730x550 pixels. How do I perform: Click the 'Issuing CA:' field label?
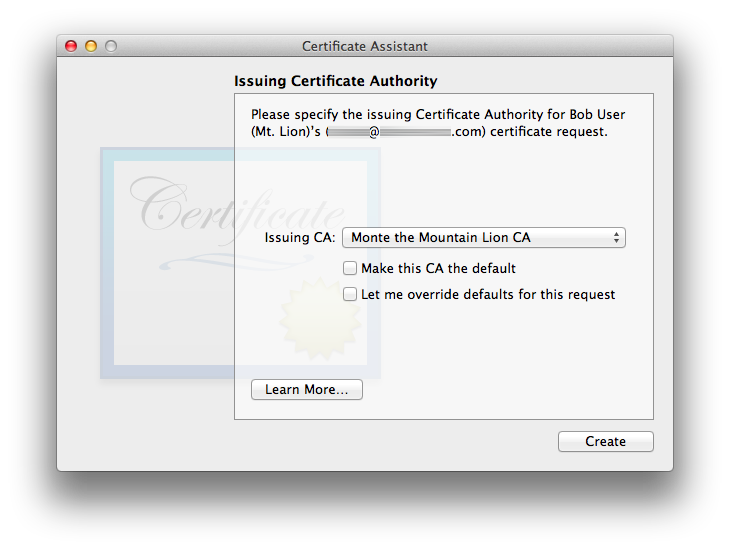[300, 238]
